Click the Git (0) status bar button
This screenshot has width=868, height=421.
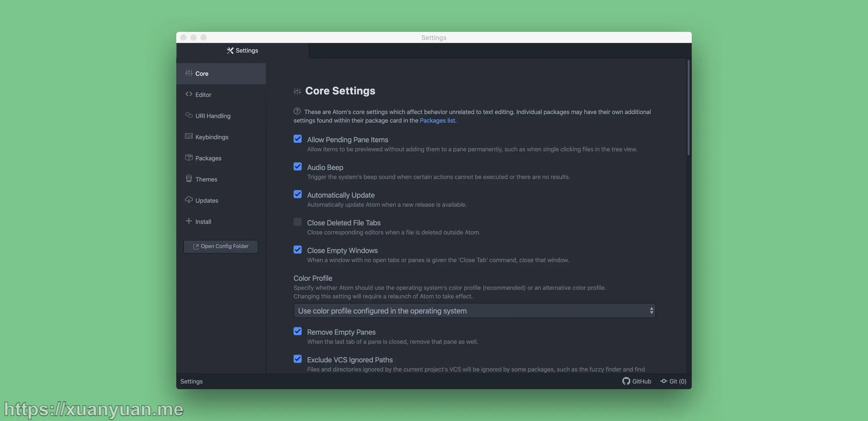tap(673, 381)
